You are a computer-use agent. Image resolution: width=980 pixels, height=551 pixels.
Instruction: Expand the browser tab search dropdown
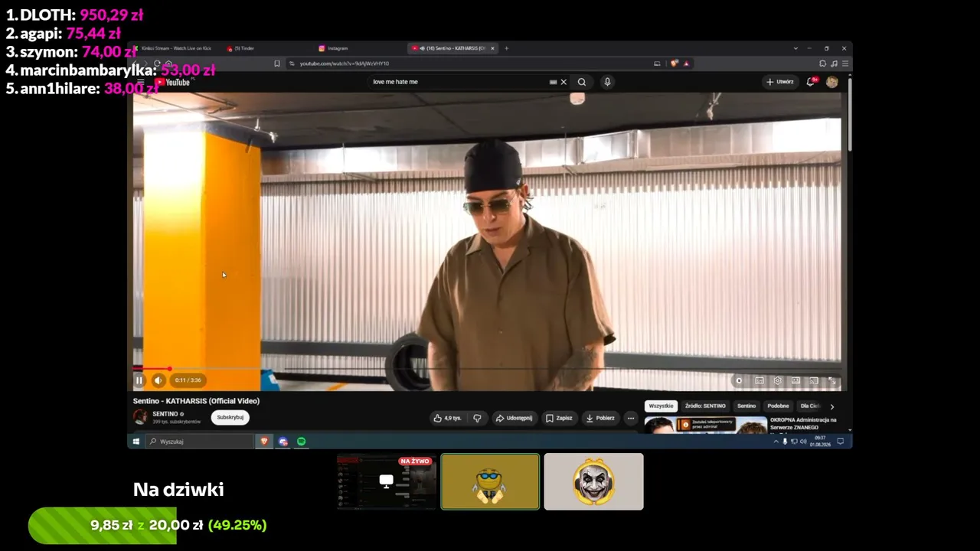click(x=795, y=48)
